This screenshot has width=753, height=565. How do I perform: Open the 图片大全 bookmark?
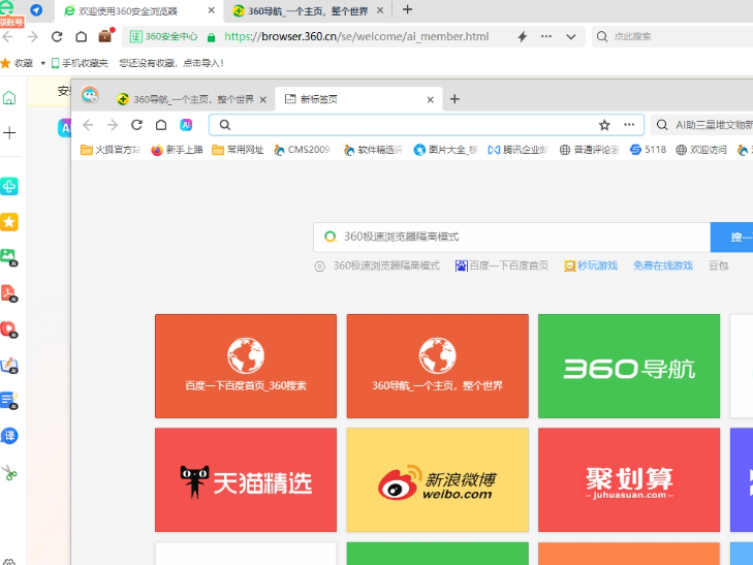[x=446, y=150]
